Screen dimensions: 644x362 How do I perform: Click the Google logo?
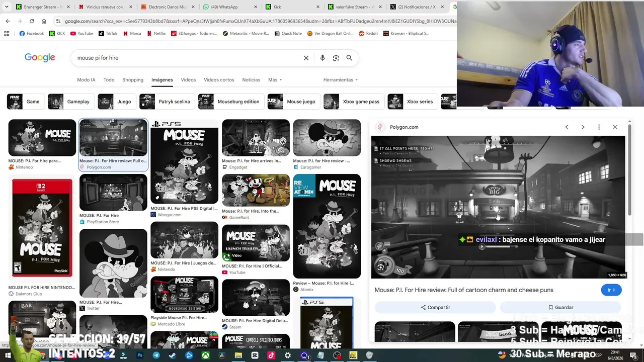(40, 58)
